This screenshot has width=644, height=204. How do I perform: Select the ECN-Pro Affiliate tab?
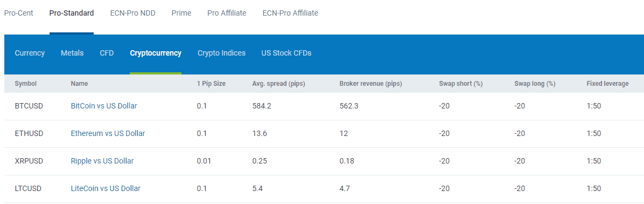pos(290,13)
